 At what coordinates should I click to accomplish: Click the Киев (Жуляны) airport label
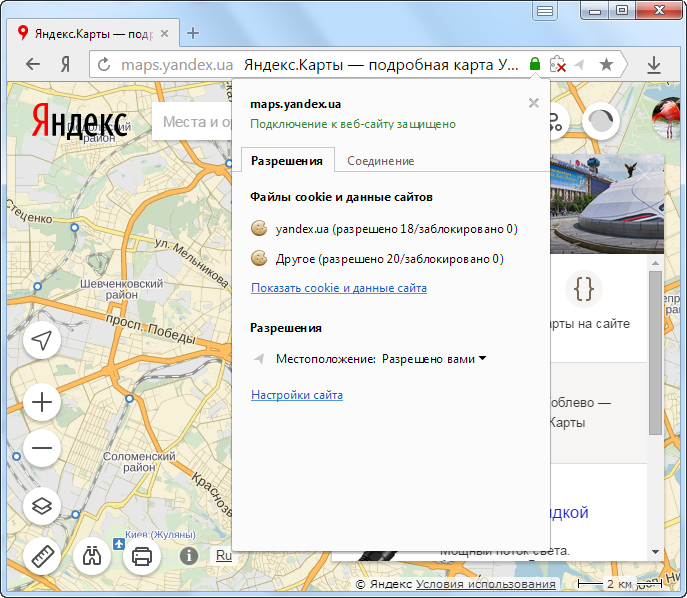pos(160,534)
